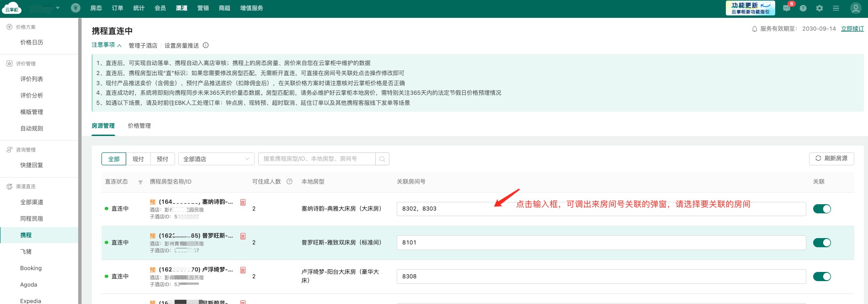
Task: Click the room number field showing 8308
Action: 601,277
